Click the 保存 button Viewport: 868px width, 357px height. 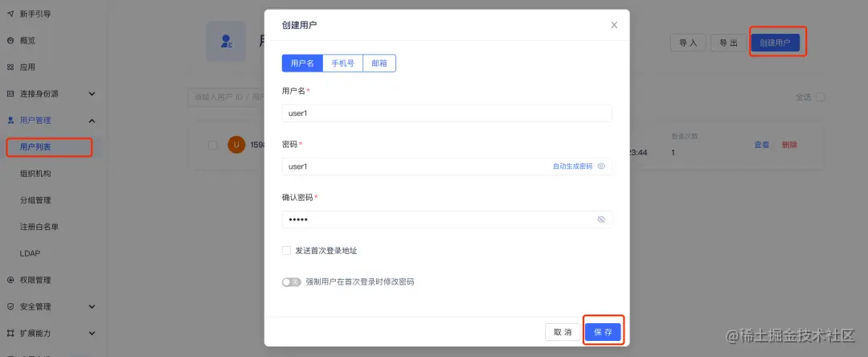click(603, 332)
